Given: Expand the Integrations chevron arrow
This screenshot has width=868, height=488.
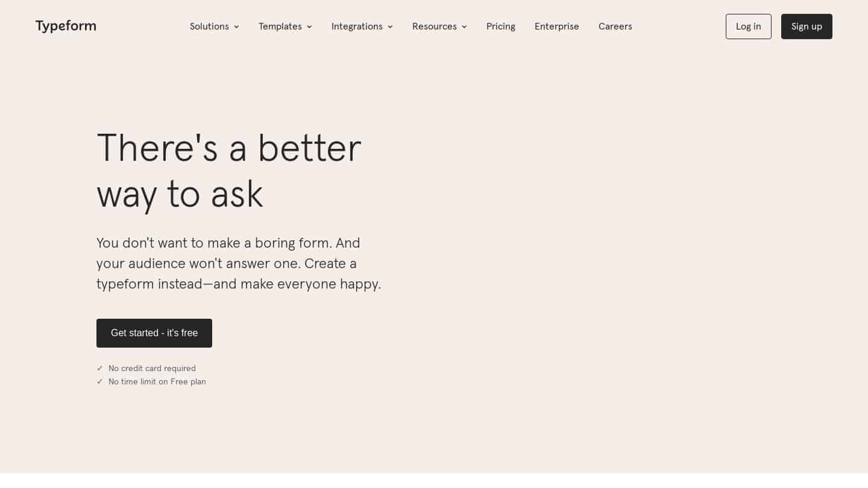Looking at the screenshot, I should pyautogui.click(x=390, y=27).
